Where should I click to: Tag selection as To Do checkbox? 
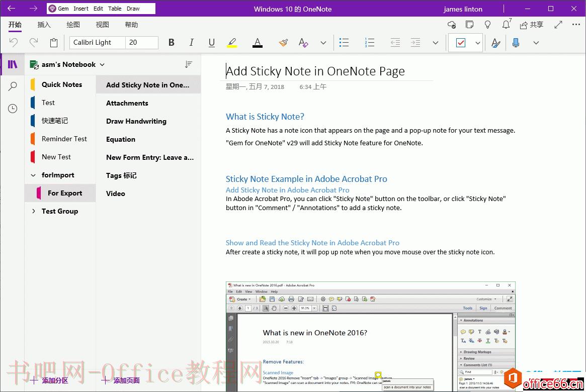pos(461,43)
